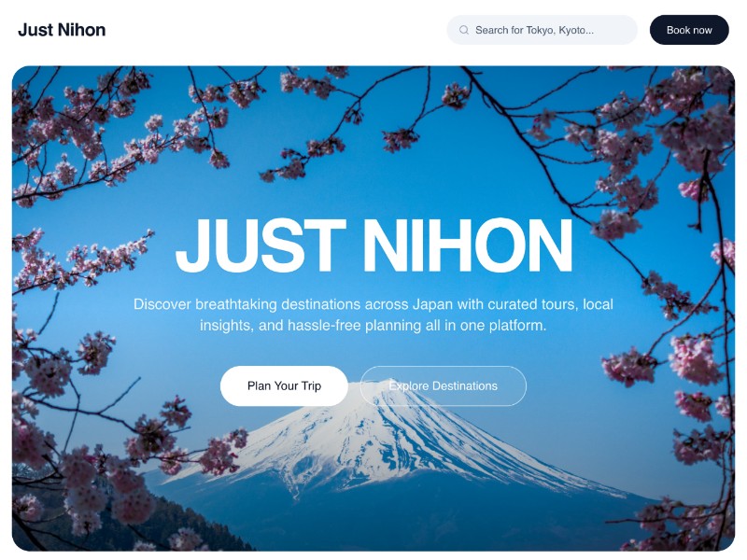Click the Book now button
The image size is (747, 560).
tap(689, 30)
